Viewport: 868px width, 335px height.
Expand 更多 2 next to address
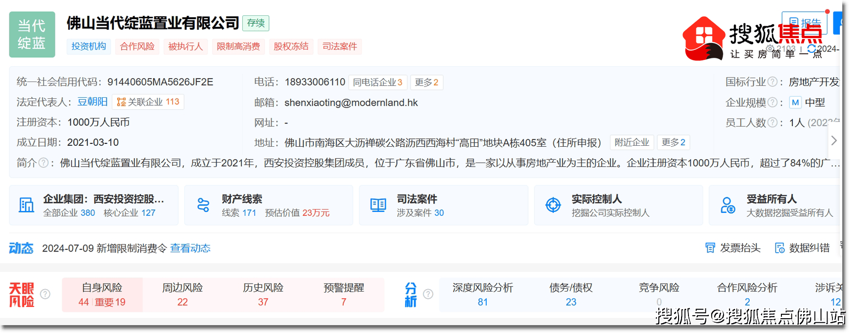tap(674, 143)
